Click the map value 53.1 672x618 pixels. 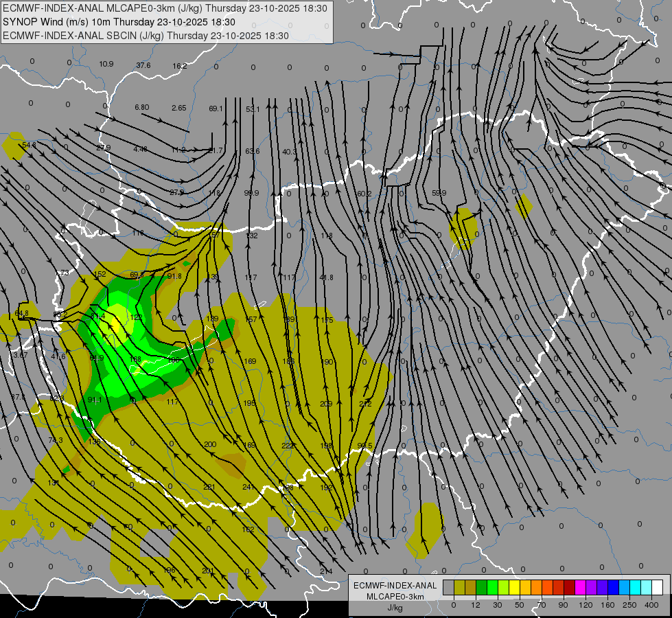[253, 109]
